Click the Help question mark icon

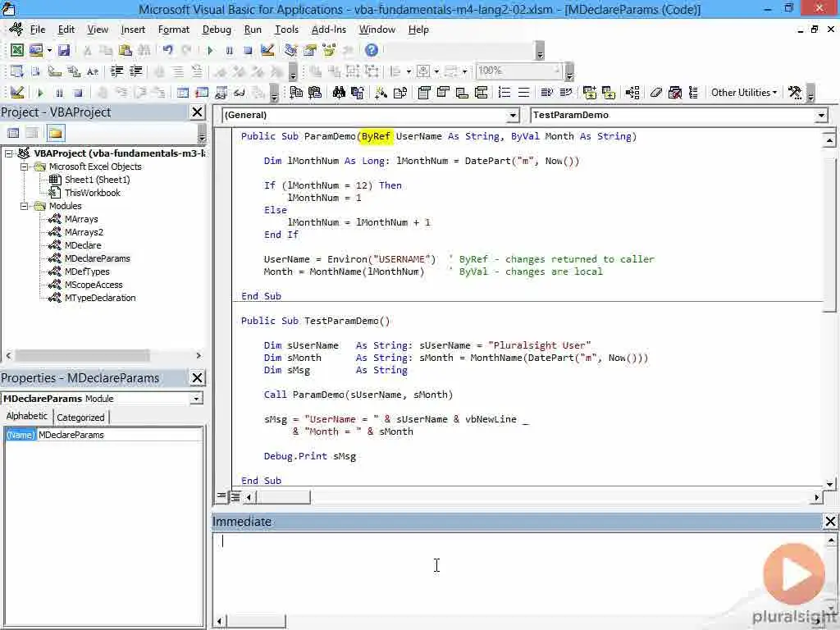coord(372,50)
